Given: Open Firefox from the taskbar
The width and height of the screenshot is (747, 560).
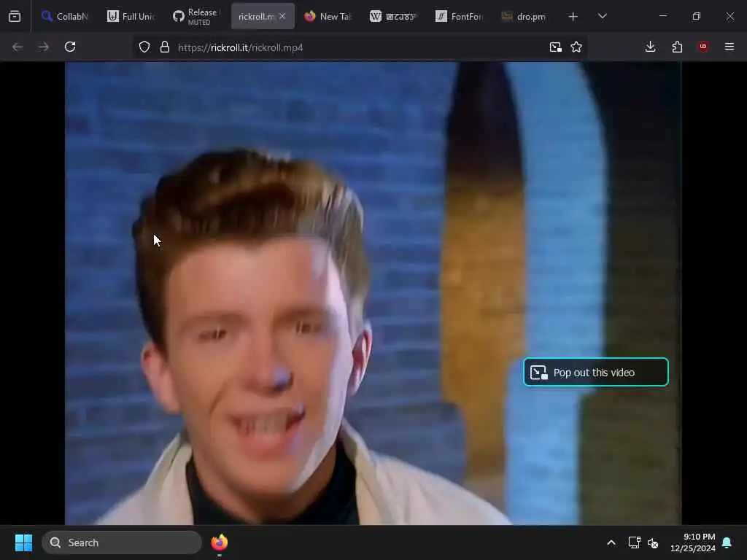Looking at the screenshot, I should (220, 542).
